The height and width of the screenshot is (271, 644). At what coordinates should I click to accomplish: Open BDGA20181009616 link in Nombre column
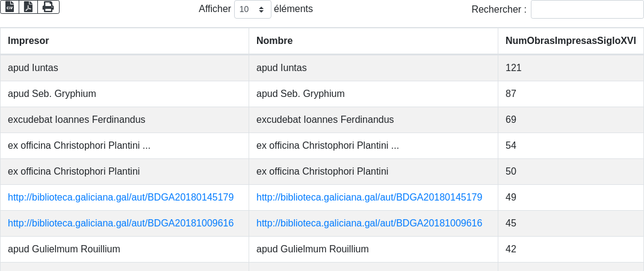tap(369, 223)
